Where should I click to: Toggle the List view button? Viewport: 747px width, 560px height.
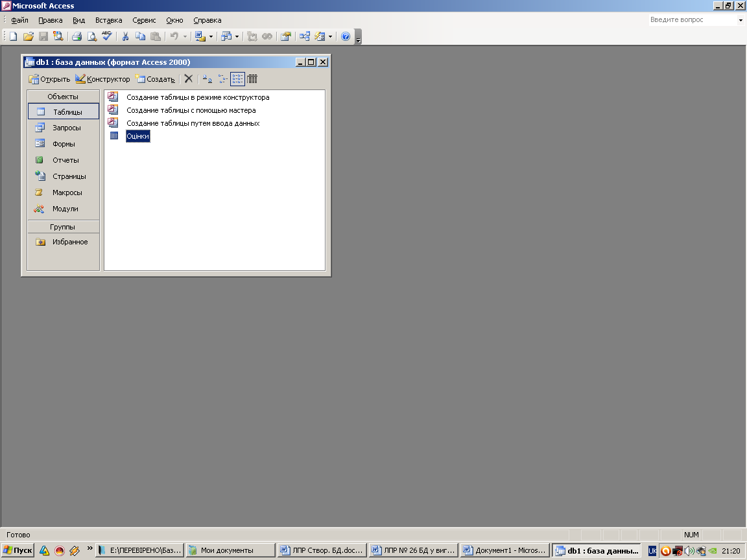[x=237, y=79]
